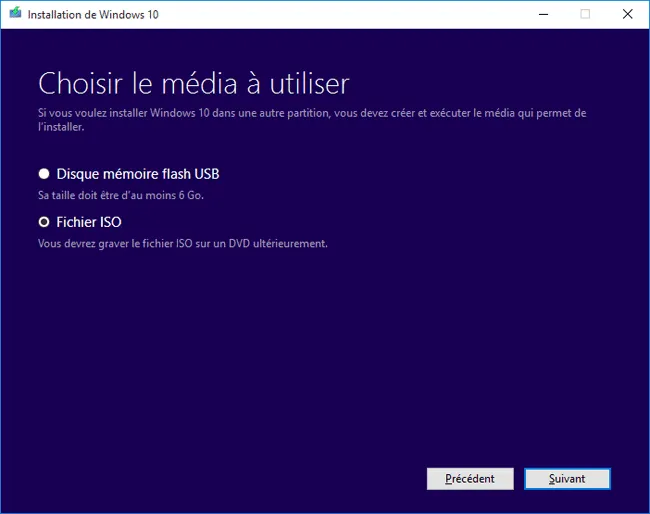Click the 'Si vous voulez installer Windows 10' paragraph
The image size is (650, 514).
coord(312,120)
